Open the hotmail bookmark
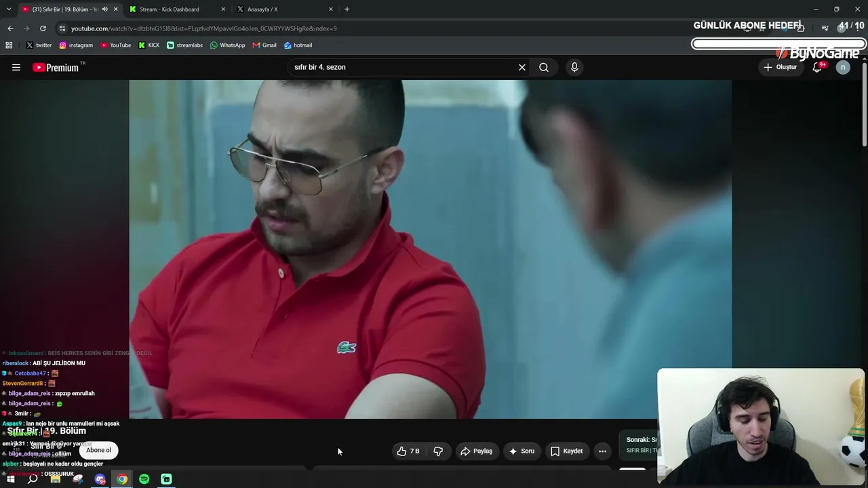This screenshot has width=868, height=488. 298,45
